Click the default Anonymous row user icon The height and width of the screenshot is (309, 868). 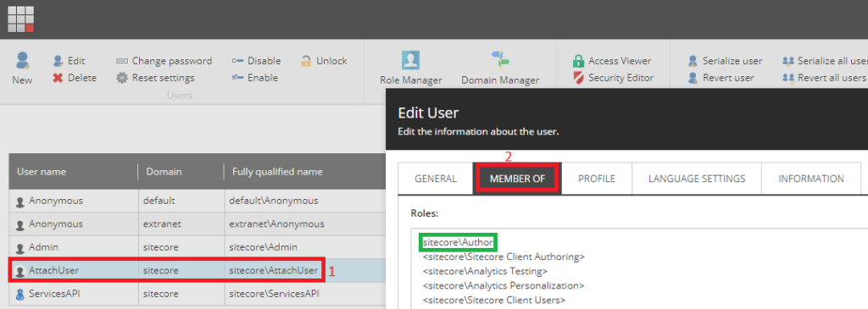[x=20, y=201]
